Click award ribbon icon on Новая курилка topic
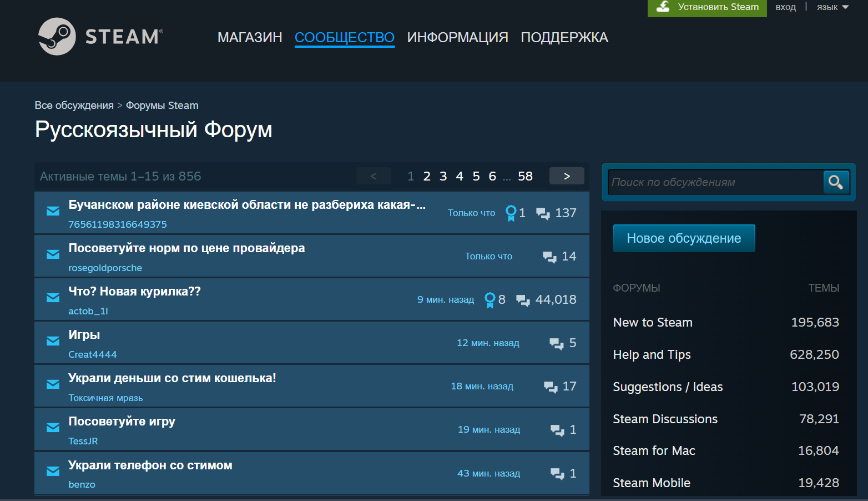868x501 pixels. coord(489,300)
